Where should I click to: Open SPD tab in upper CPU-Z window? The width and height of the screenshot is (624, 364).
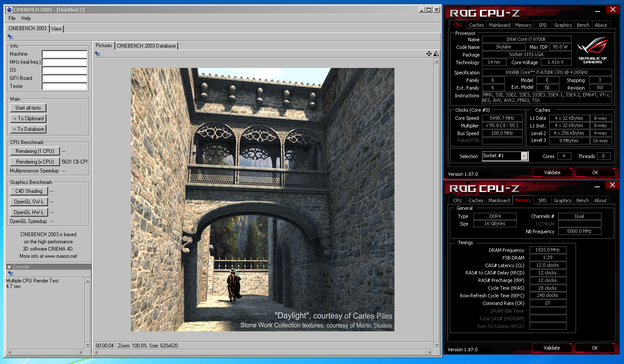(x=543, y=25)
